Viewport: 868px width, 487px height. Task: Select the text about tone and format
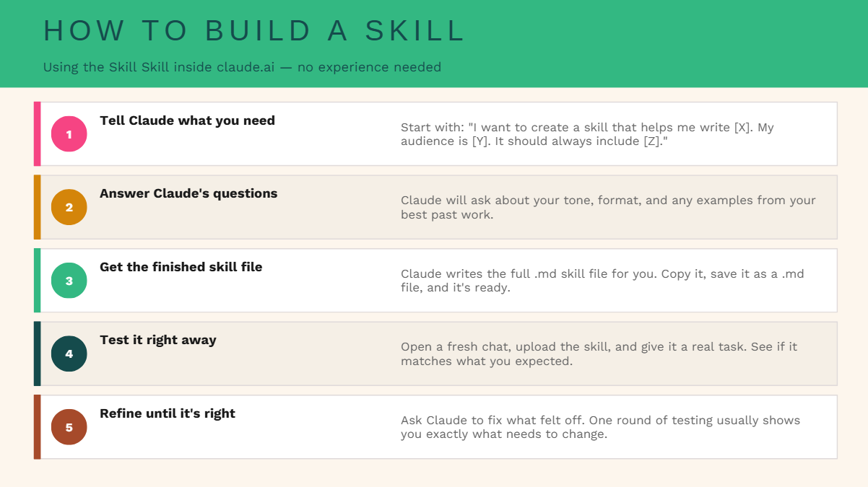pyautogui.click(x=608, y=207)
